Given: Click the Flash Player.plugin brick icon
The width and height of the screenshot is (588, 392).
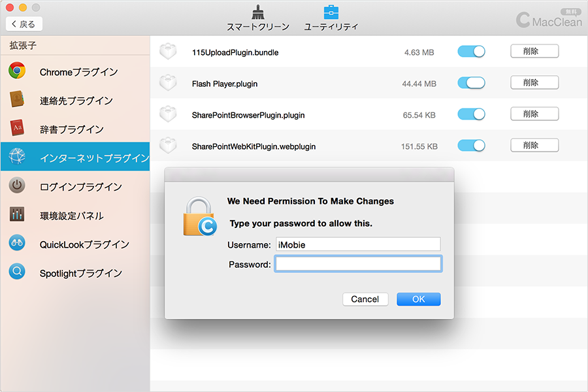Looking at the screenshot, I should coord(168,83).
